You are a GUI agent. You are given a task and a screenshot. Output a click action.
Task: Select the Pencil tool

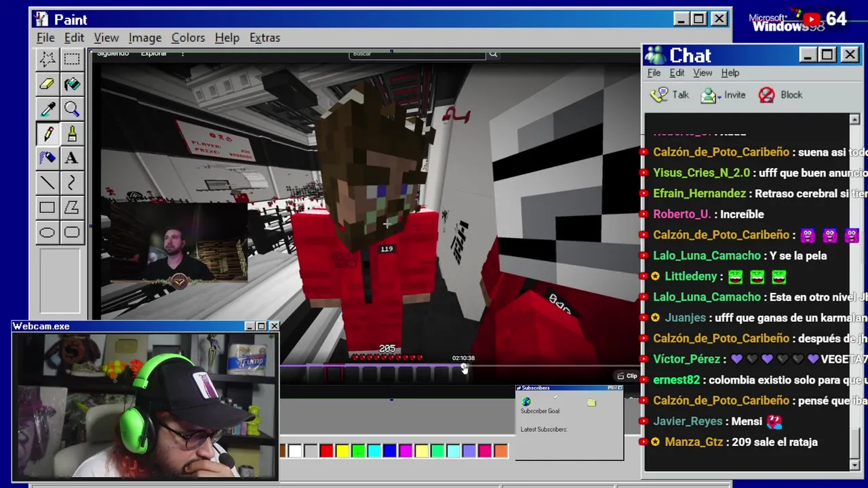tap(47, 134)
